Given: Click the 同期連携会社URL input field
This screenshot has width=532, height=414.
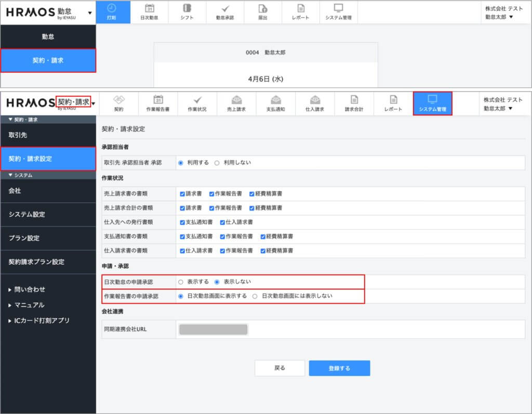Looking at the screenshot, I should coord(213,329).
